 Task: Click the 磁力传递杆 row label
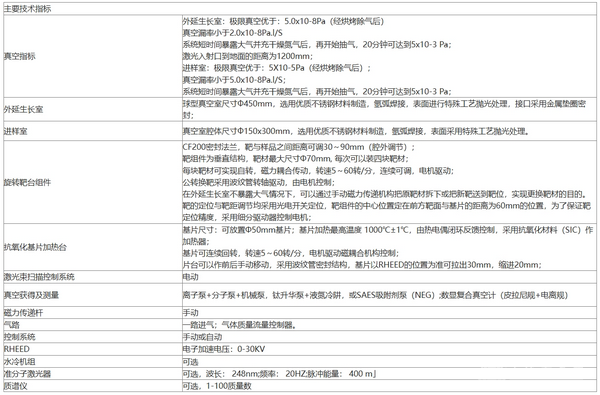pyautogui.click(x=23, y=313)
